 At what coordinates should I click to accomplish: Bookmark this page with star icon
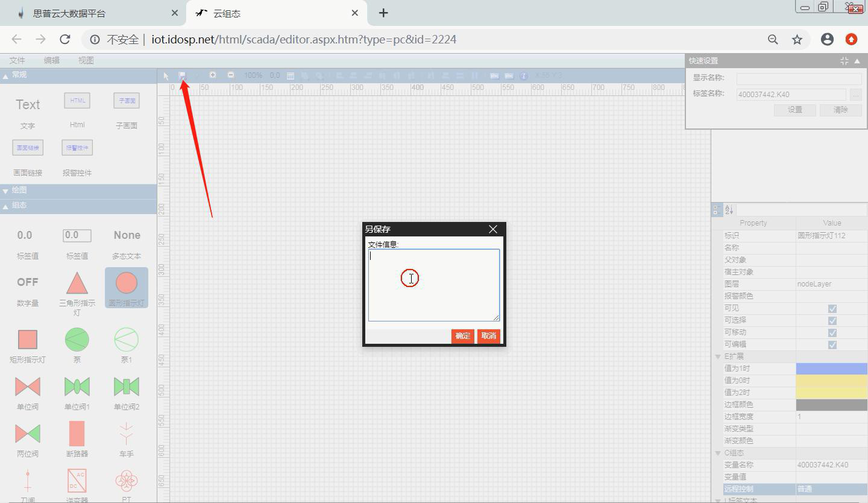click(x=797, y=39)
